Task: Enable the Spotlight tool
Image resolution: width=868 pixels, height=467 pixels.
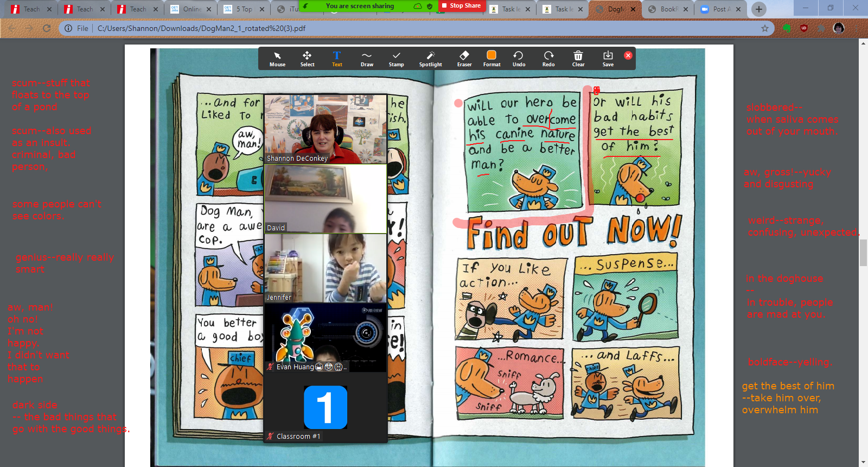Action: 430,59
